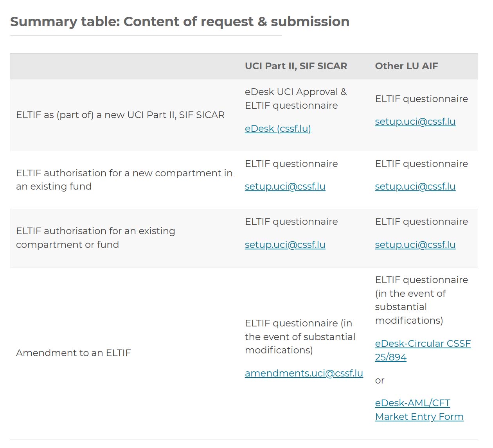Click the "existing compartment or fund" row label
The width and height of the screenshot is (493, 448).
point(95,238)
